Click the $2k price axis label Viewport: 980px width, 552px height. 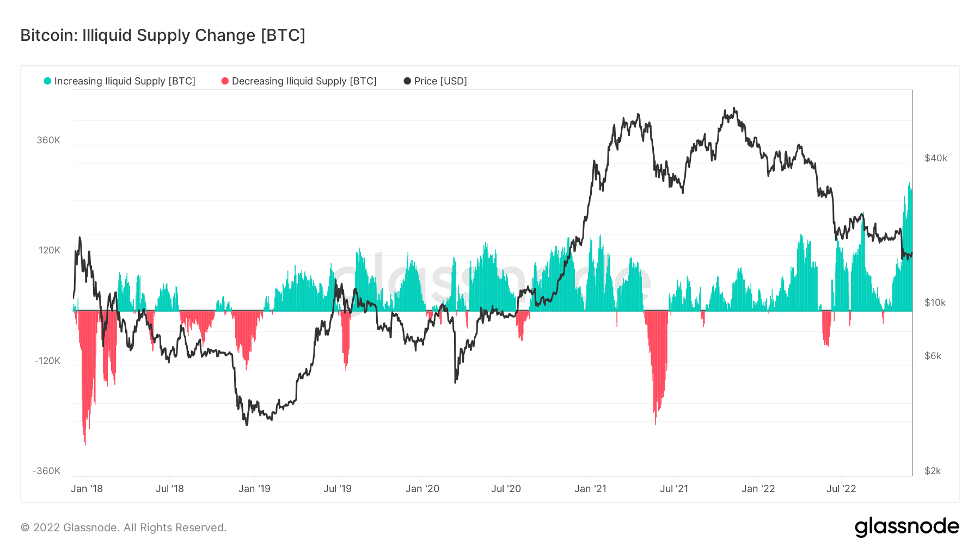pyautogui.click(x=933, y=471)
